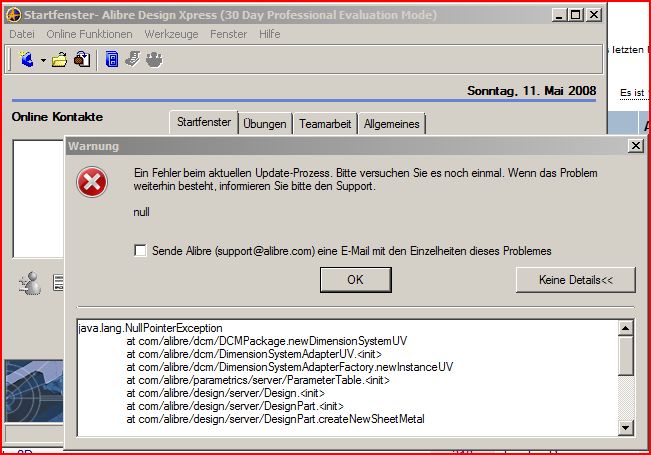Screen dimensions: 651x455
Task: Close the Alibre Startfenster main window
Action: (x=594, y=15)
